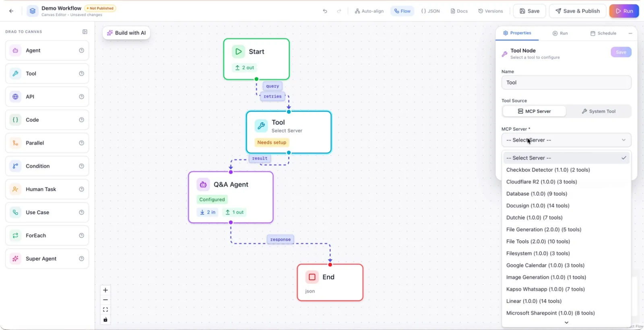This screenshot has width=644, height=330.
Task: Open help for the Tool node item
Action: [x=81, y=74]
